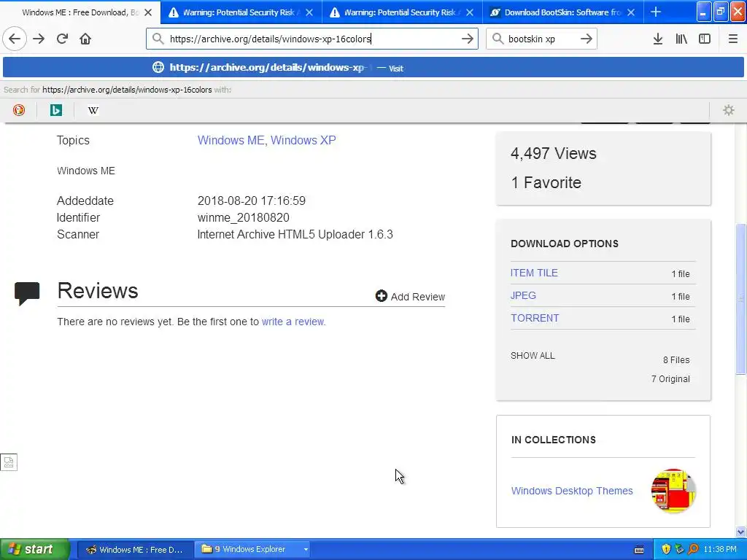
Task: Switch to second Warning: Potential Security Risk tab
Action: click(x=402, y=12)
